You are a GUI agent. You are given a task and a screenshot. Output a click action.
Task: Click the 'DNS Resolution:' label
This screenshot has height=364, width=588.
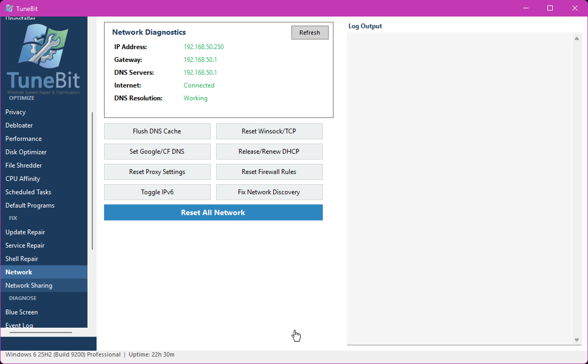coord(138,98)
